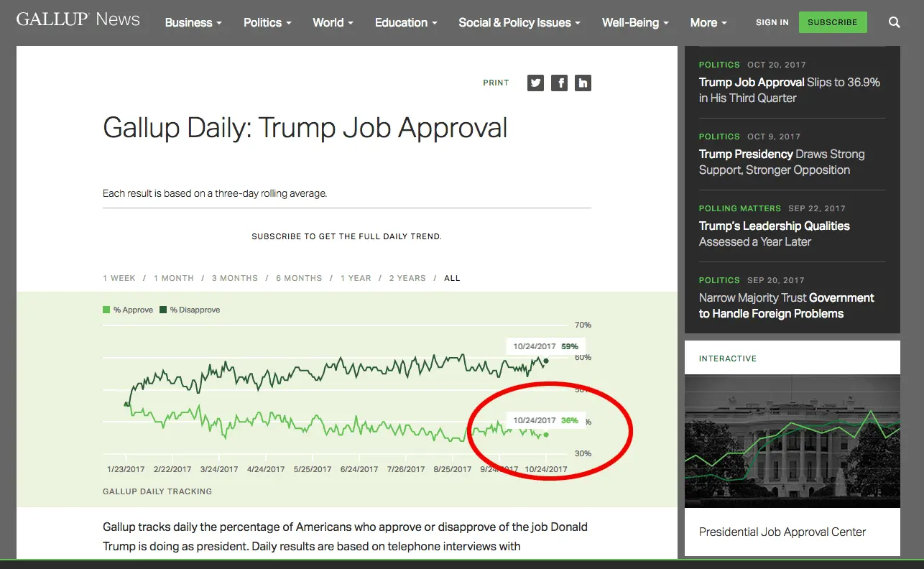Expand the Education menu
The image size is (924, 569).
[x=406, y=22]
